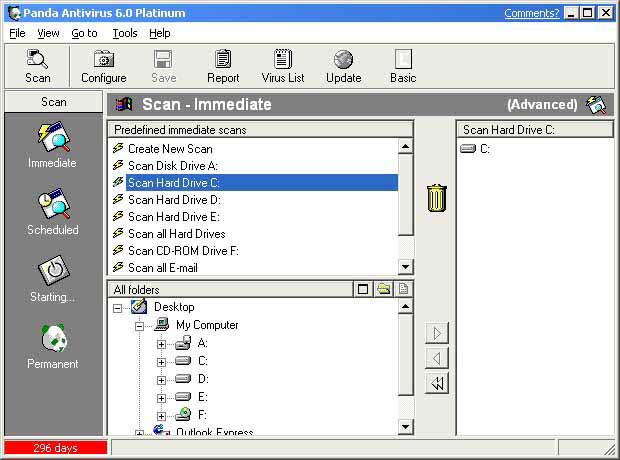Image resolution: width=620 pixels, height=460 pixels.
Task: Expand the A: drive tree node
Action: (x=161, y=343)
